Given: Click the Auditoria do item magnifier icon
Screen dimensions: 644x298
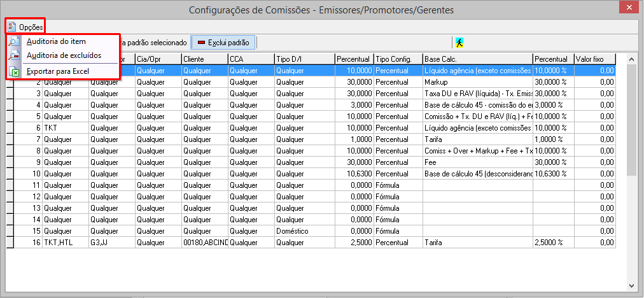Looking at the screenshot, I should 15,41.
